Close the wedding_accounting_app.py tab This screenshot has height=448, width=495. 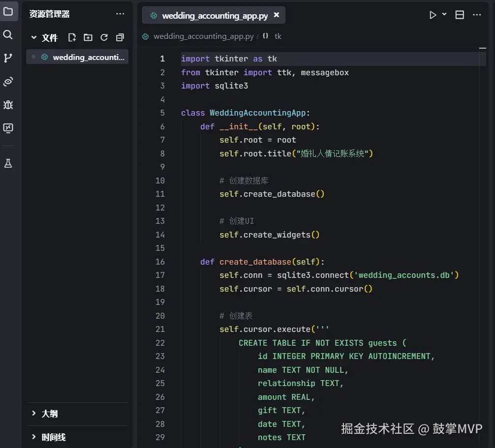(276, 15)
